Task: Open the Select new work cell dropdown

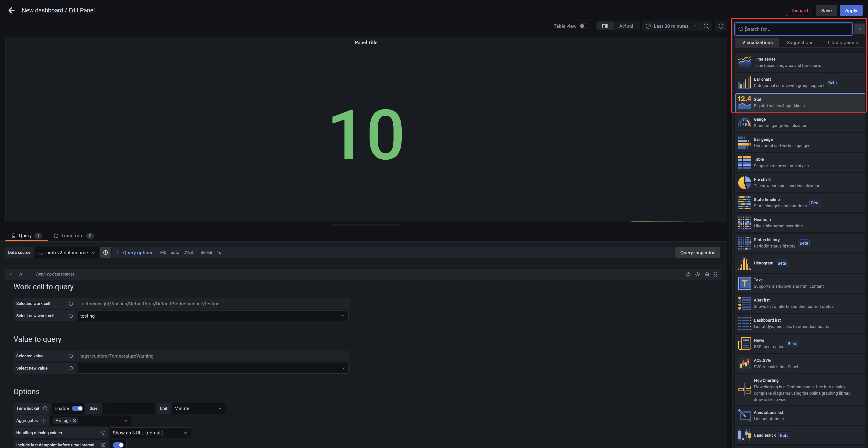Action: click(x=213, y=316)
